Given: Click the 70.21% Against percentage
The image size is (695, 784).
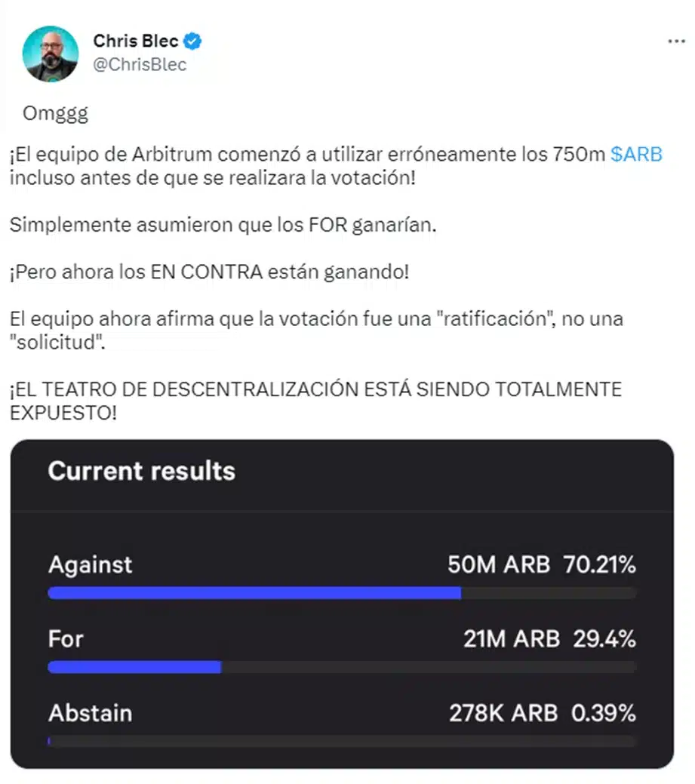Looking at the screenshot, I should click(x=600, y=564).
